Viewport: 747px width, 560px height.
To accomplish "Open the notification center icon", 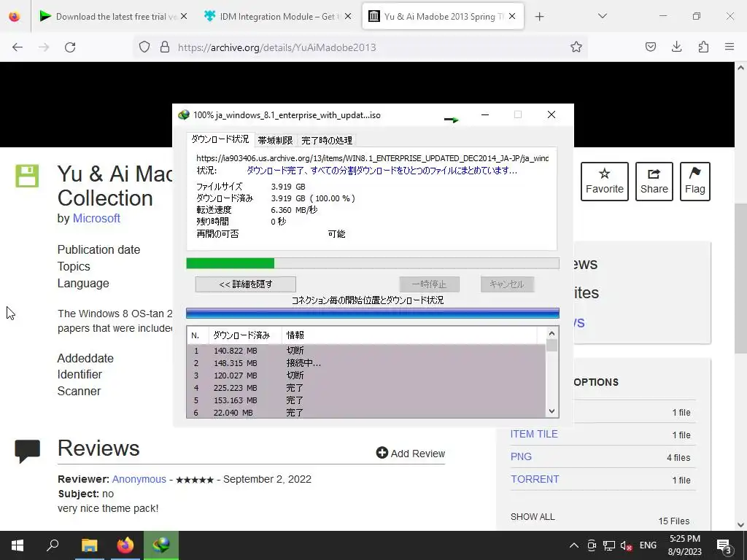I will point(724,545).
